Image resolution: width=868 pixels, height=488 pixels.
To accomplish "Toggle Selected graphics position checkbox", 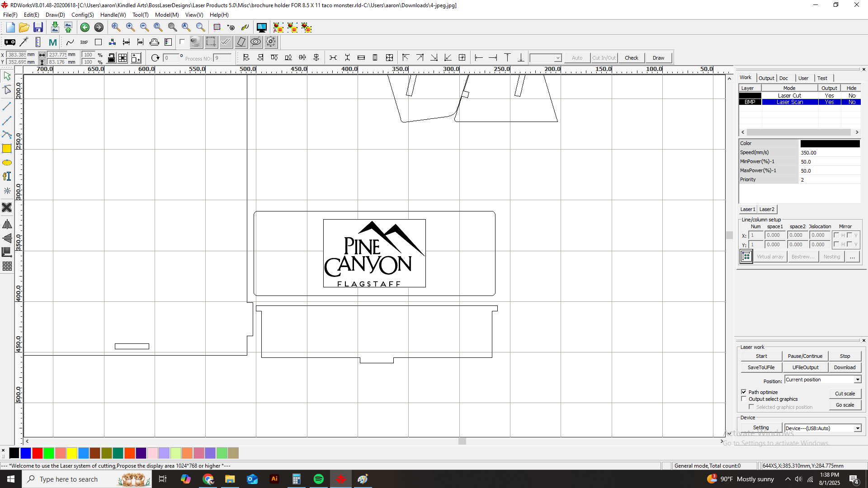I will coord(751,407).
